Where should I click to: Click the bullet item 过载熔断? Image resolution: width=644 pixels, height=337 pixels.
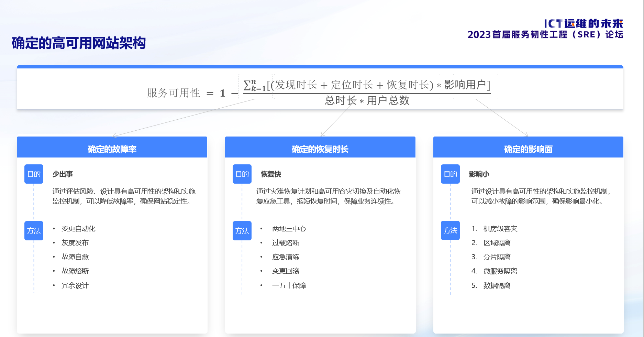tap(286, 243)
